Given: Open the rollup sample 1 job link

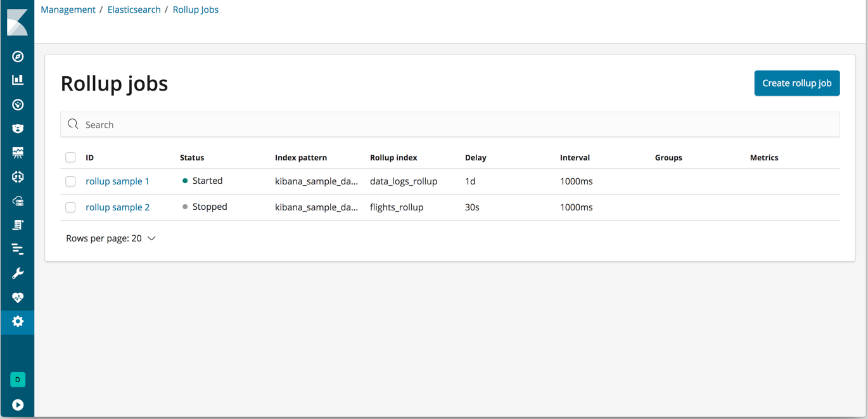Looking at the screenshot, I should click(x=117, y=181).
